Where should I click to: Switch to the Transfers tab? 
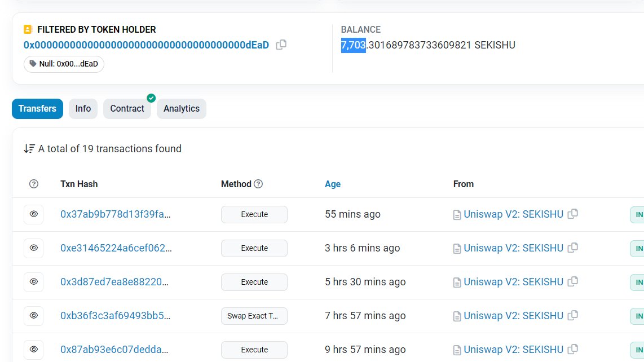[37, 108]
